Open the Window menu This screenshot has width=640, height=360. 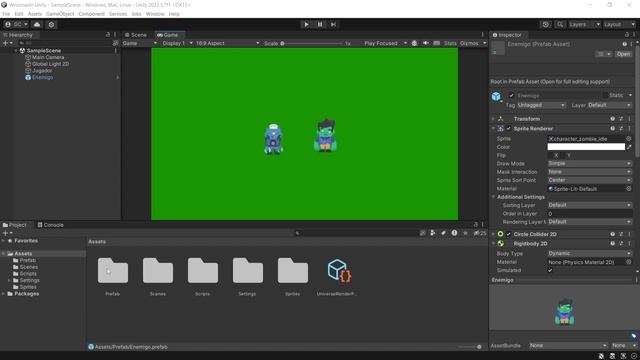click(155, 14)
